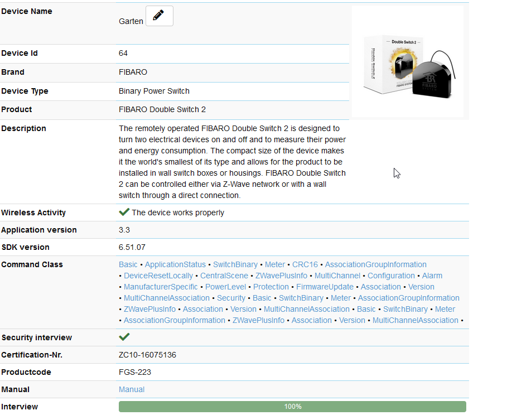Open the CRC16 command class link

coord(305,264)
